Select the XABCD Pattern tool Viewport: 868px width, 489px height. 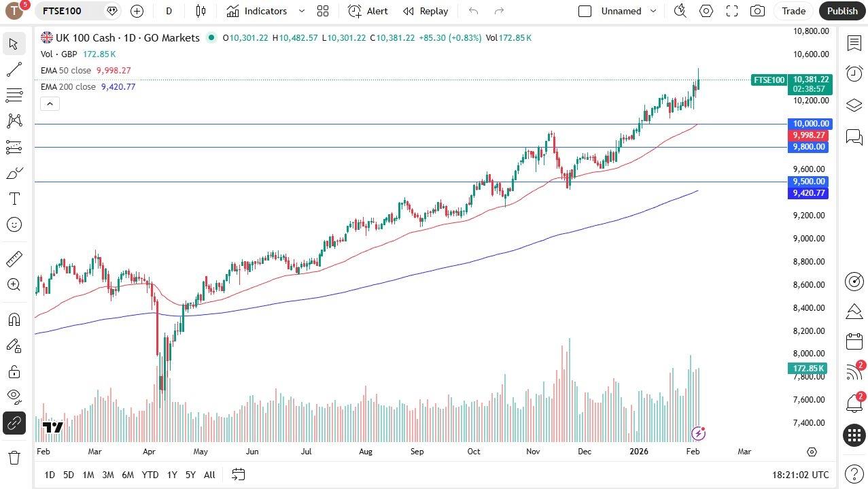[15, 120]
